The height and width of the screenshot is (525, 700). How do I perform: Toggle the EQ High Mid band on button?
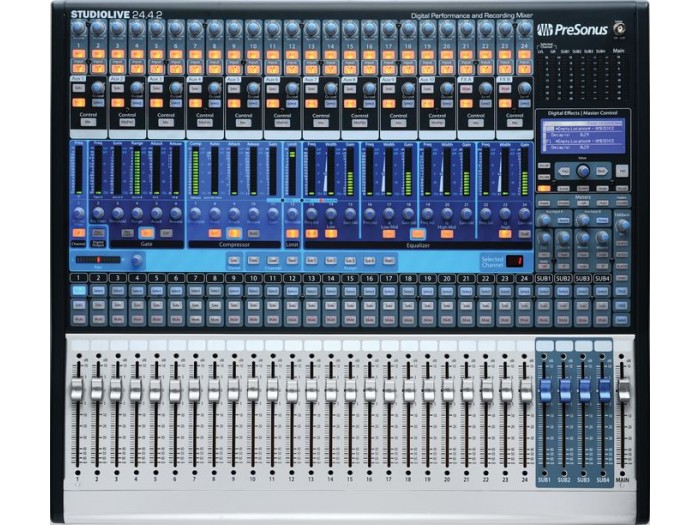click(x=447, y=233)
